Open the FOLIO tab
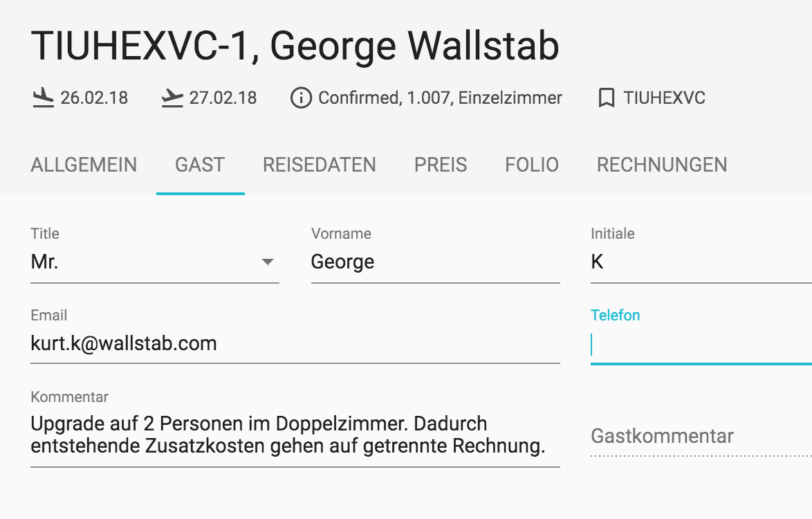Viewport: 812px width, 519px height. click(x=532, y=165)
